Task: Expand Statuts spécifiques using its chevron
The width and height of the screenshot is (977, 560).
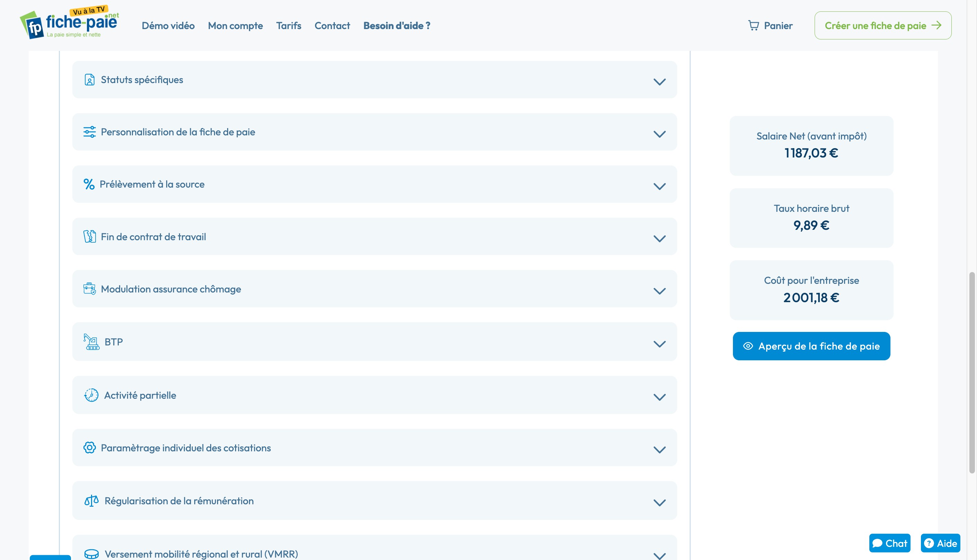Action: click(x=659, y=81)
